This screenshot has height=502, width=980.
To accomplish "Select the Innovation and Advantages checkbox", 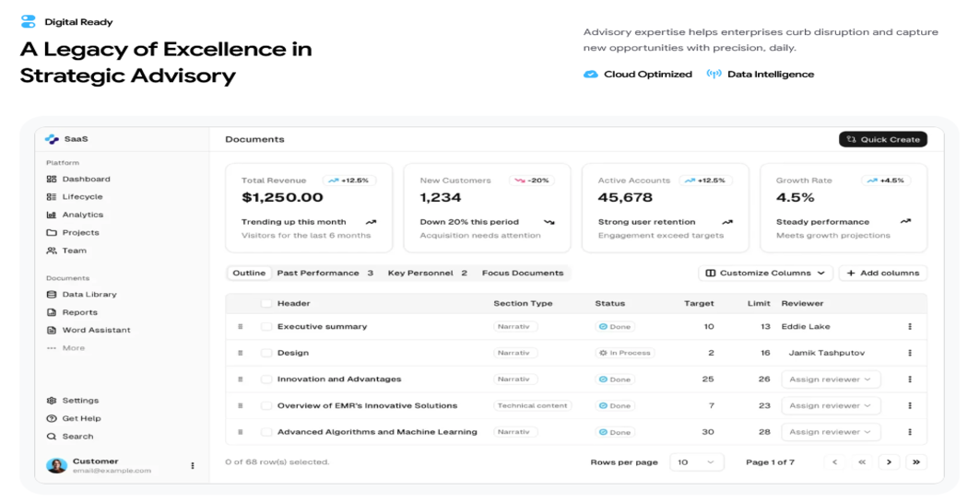I will coord(266,379).
